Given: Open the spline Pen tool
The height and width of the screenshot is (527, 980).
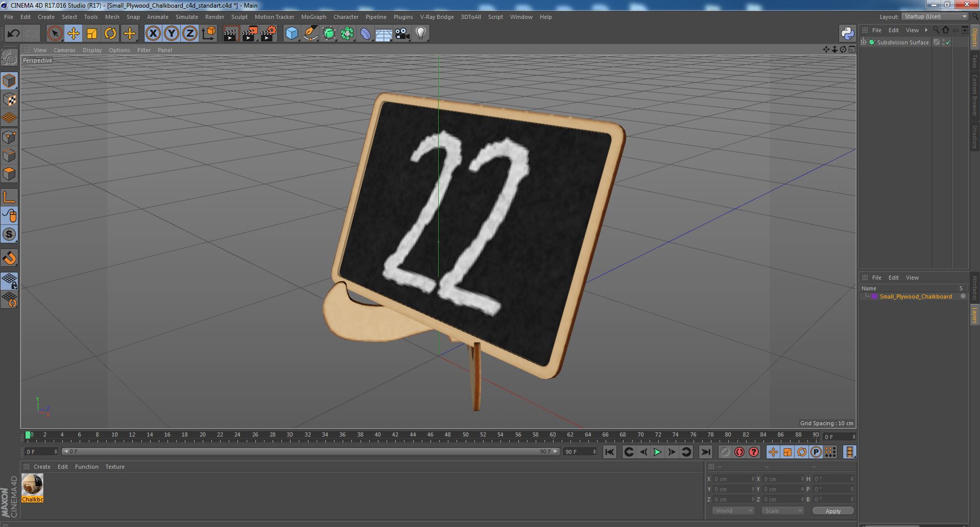Looking at the screenshot, I should point(310,34).
